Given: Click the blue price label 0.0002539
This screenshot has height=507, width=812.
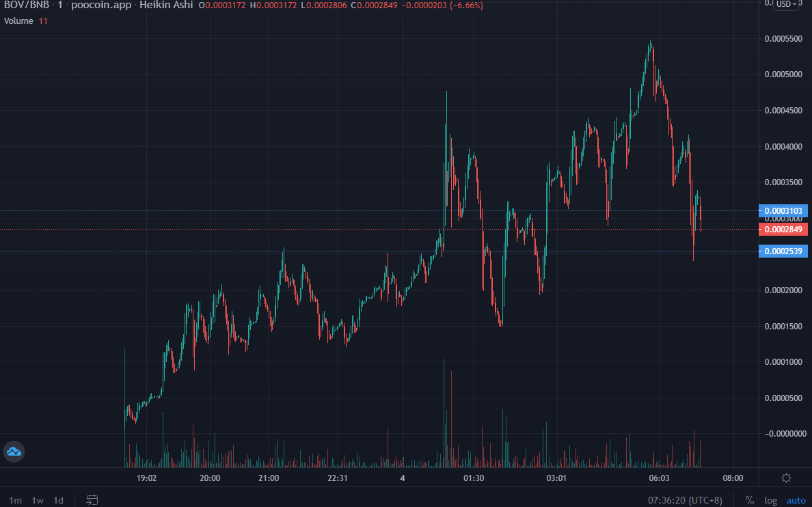Looking at the screenshot, I should pyautogui.click(x=783, y=251).
